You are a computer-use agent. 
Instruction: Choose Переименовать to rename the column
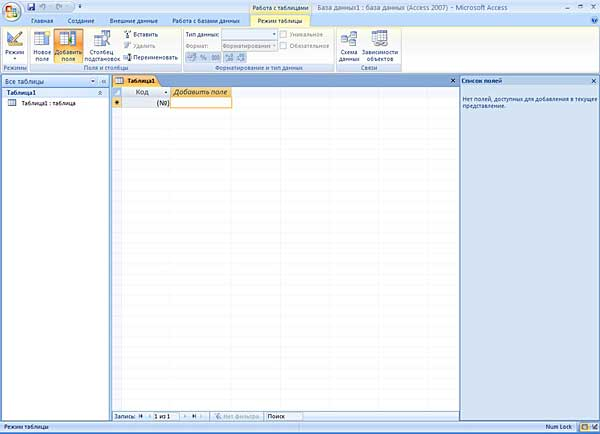tap(151, 57)
